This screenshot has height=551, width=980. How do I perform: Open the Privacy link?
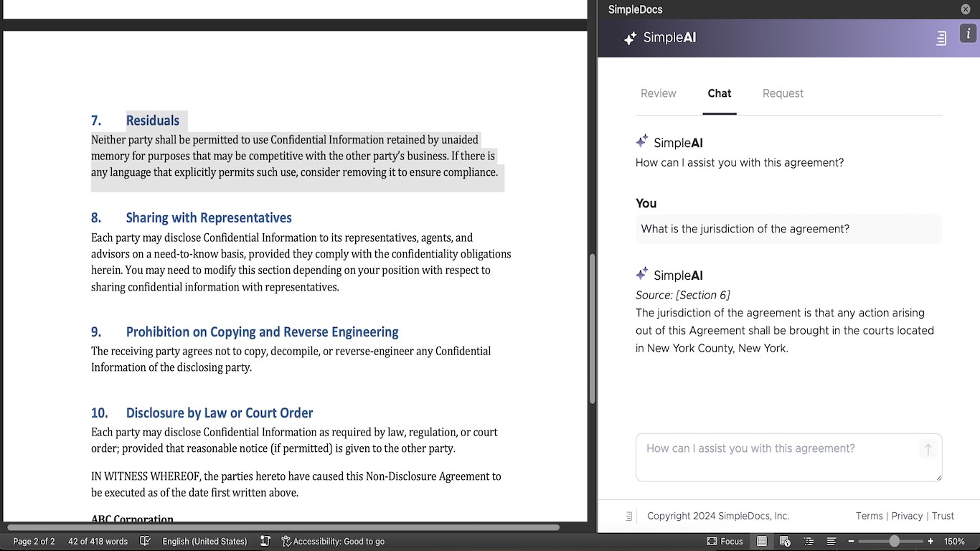point(907,516)
